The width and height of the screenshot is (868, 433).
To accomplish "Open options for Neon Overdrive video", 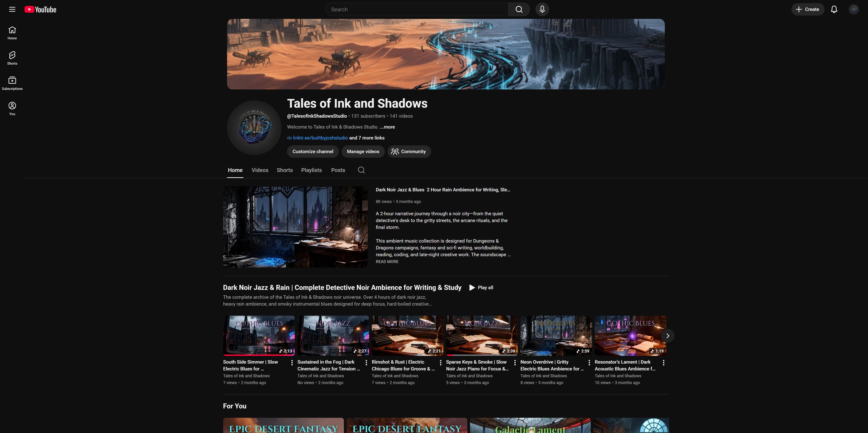I will 589,362.
